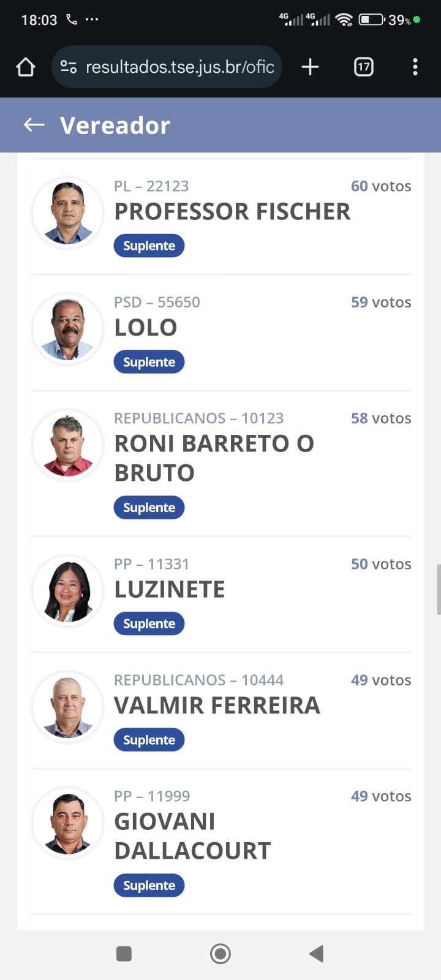This screenshot has width=441, height=980.
Task: Tap Suplente badge under LOLO
Action: pos(149,362)
